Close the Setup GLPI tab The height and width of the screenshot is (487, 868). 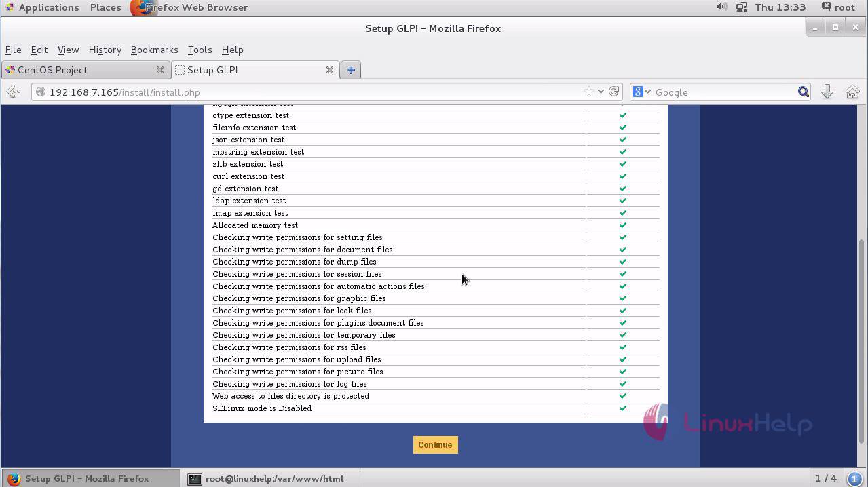(330, 70)
